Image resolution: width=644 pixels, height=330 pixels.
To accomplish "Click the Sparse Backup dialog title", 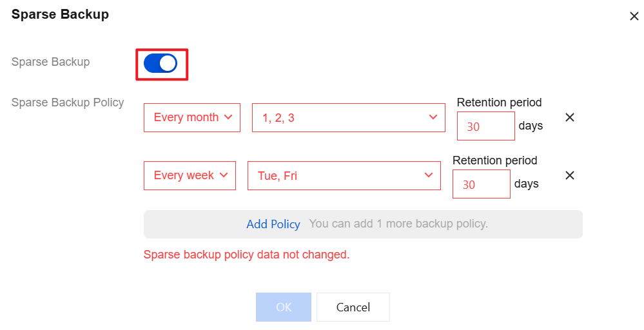I will (60, 14).
